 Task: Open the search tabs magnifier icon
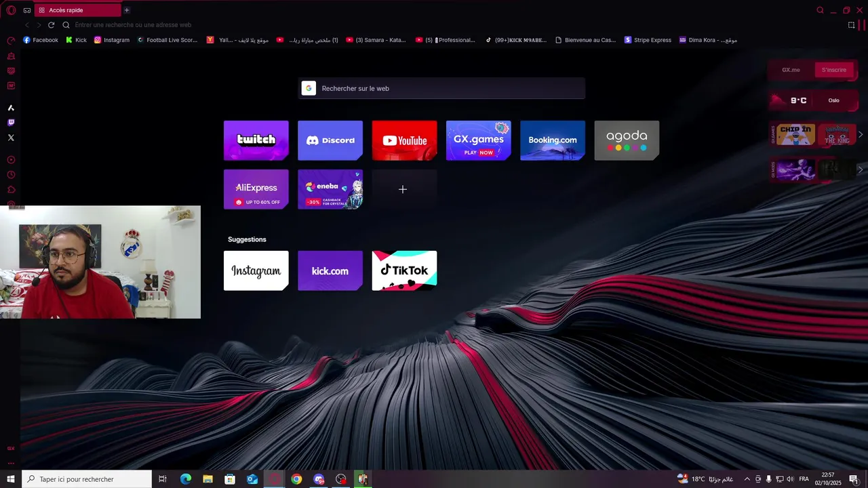pos(820,10)
